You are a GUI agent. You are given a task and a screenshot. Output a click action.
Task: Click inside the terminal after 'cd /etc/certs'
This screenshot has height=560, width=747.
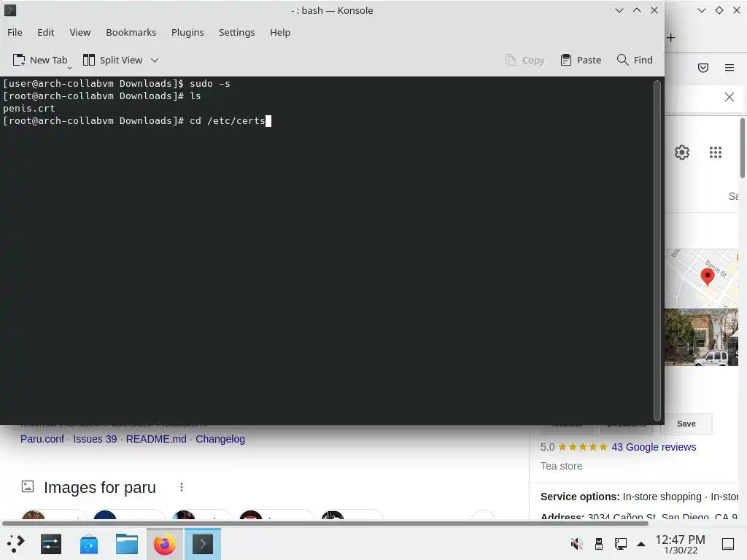click(268, 121)
